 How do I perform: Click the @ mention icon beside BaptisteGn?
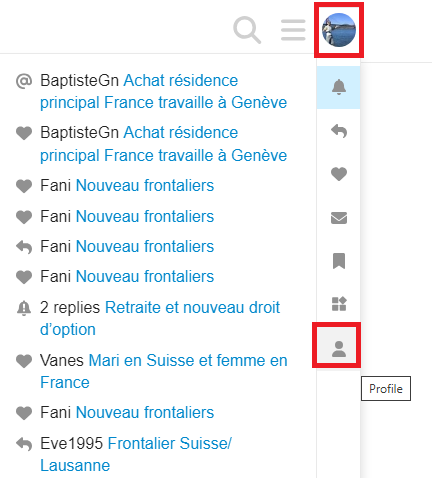pos(24,81)
